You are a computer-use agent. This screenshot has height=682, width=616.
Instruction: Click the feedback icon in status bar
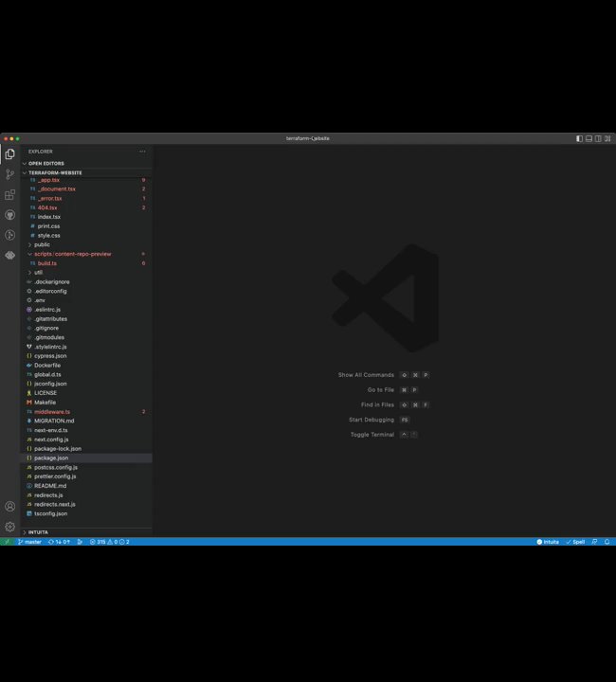pos(595,542)
